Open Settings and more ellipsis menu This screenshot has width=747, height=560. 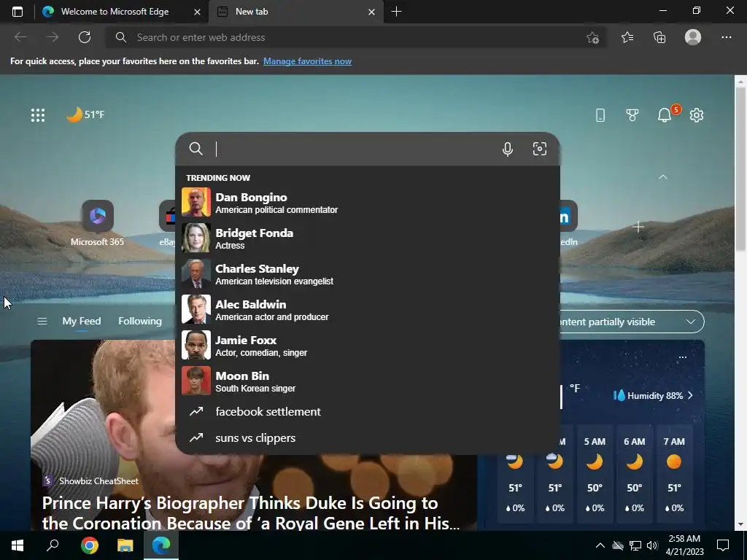point(726,37)
